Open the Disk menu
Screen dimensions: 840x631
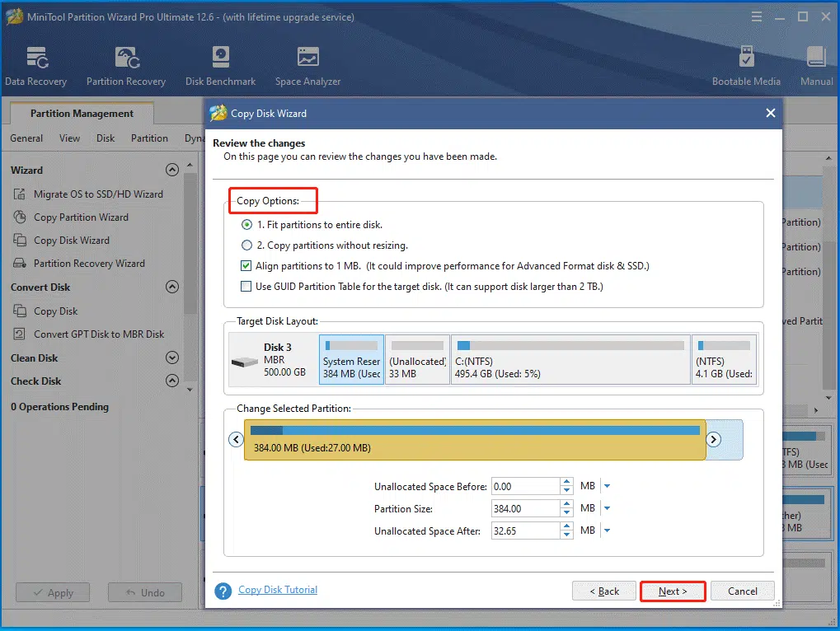pos(105,138)
